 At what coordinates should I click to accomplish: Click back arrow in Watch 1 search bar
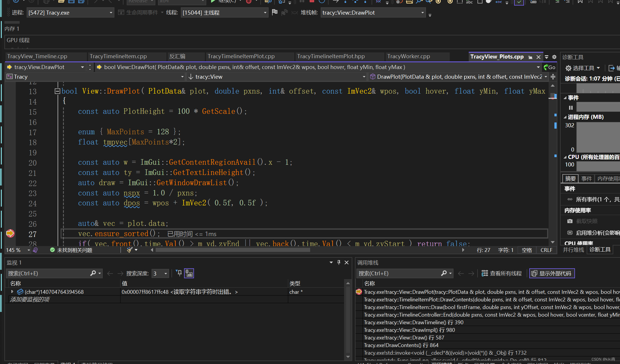tap(110, 273)
